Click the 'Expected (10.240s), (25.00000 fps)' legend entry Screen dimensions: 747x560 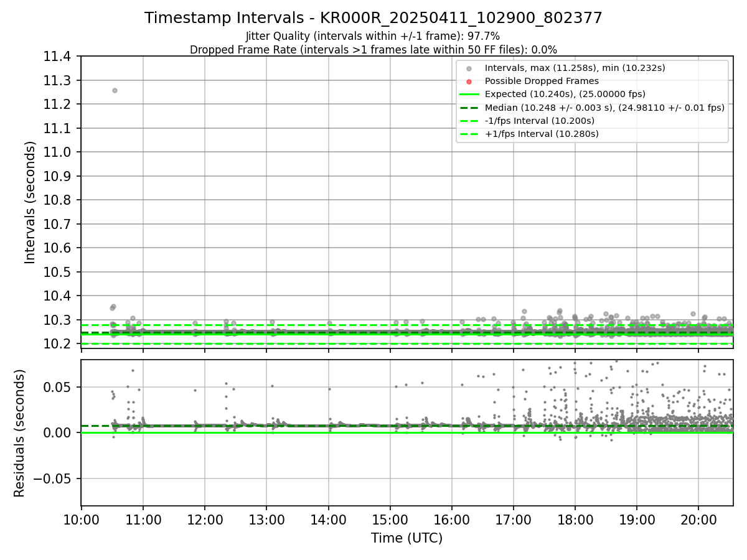[x=565, y=94]
